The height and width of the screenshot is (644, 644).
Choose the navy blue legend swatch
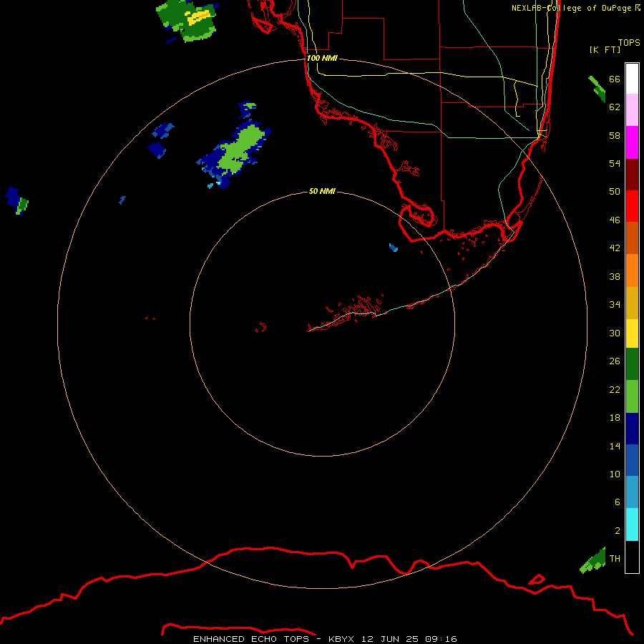[x=632, y=429]
